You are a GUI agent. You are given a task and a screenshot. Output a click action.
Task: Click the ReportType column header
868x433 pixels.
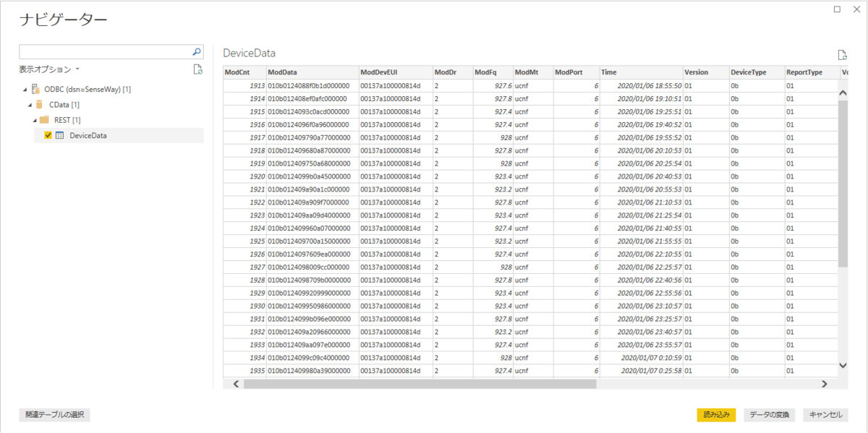tap(812, 72)
